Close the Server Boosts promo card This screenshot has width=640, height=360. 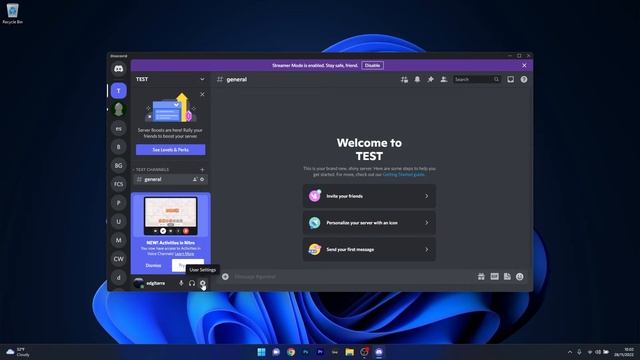tap(202, 94)
